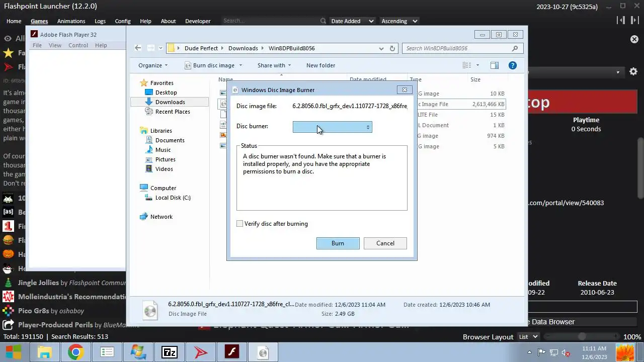
Task: Change your view icon in Explorer
Action: [467, 65]
